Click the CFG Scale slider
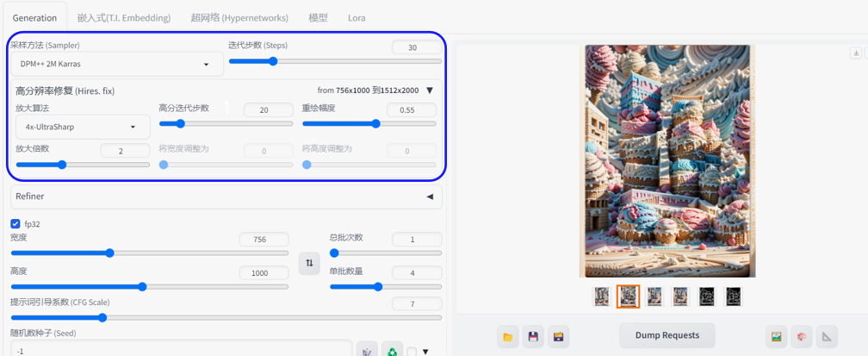Image resolution: width=868 pixels, height=356 pixels. [226, 318]
